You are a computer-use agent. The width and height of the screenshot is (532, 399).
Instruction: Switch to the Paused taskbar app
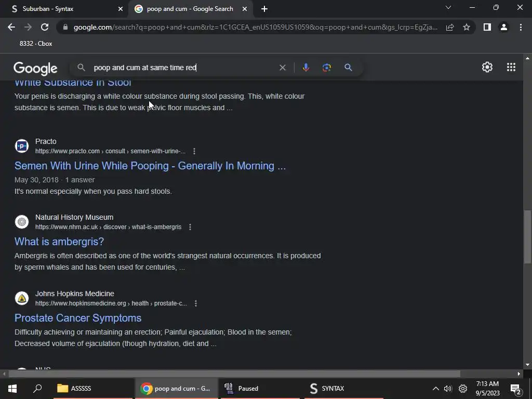(260, 389)
